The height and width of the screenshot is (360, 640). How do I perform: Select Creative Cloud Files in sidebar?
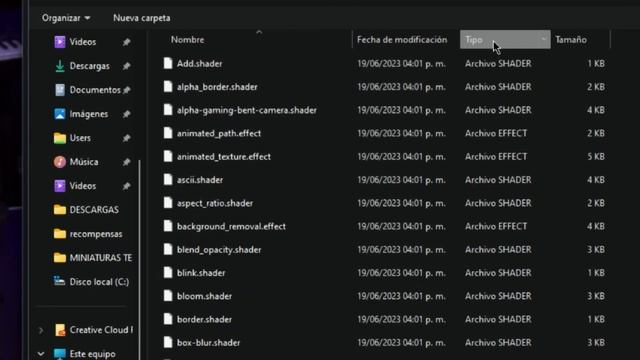pyautogui.click(x=101, y=330)
